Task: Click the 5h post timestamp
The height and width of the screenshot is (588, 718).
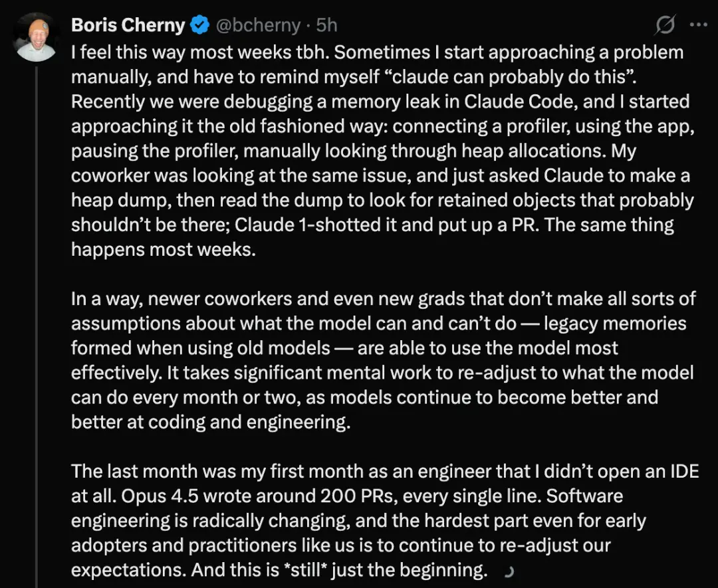Action: tap(326, 26)
